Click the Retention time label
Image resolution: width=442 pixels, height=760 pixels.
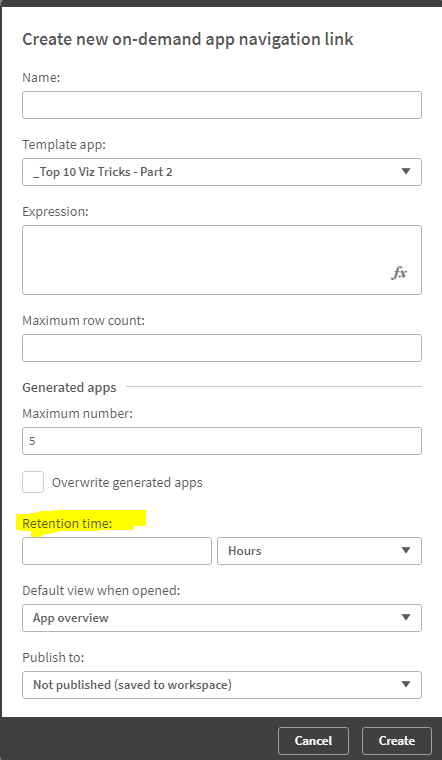67,523
